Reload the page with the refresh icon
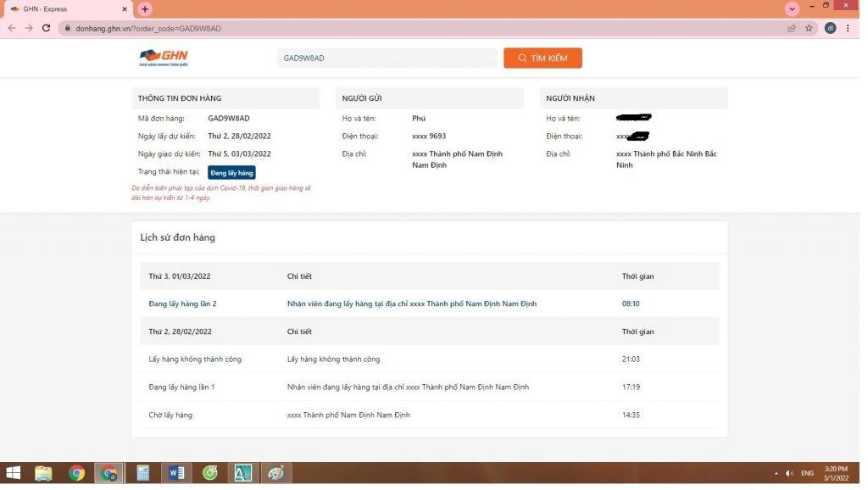Screen dimensions: 868x490 pos(46,28)
